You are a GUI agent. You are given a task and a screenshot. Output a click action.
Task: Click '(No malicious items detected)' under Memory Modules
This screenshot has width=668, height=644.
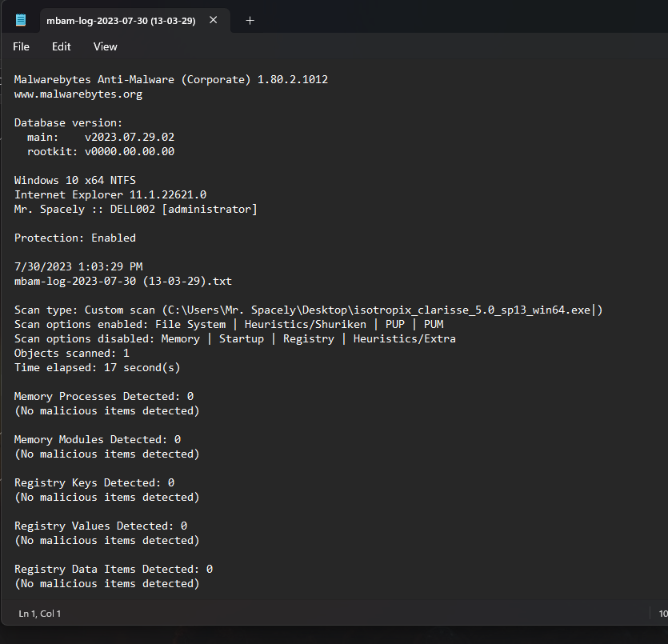click(x=107, y=454)
